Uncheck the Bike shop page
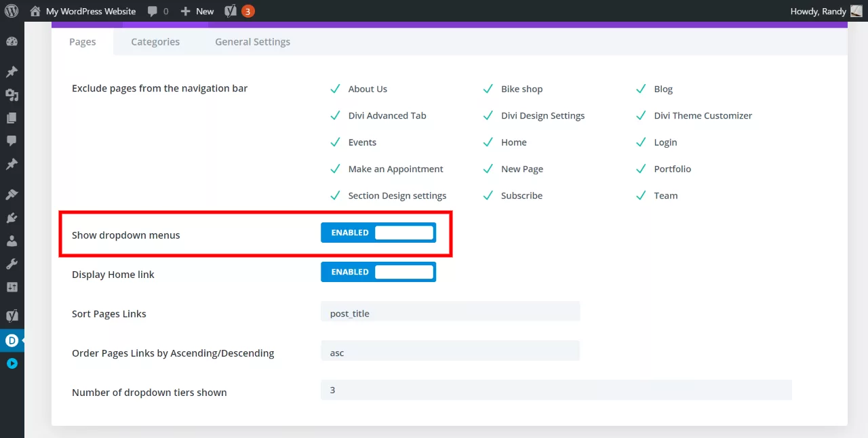 click(488, 89)
